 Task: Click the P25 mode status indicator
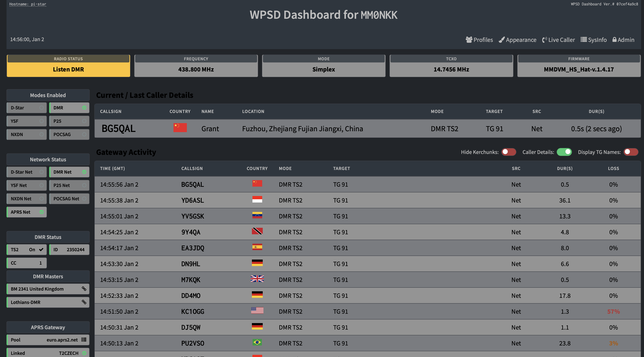(x=84, y=121)
